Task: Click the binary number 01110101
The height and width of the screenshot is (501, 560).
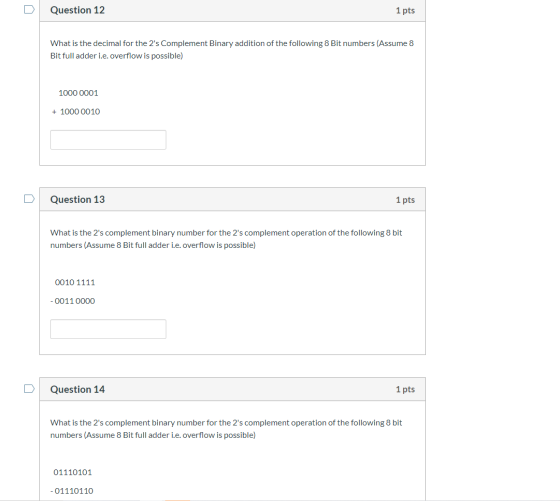Action: [x=73, y=472]
